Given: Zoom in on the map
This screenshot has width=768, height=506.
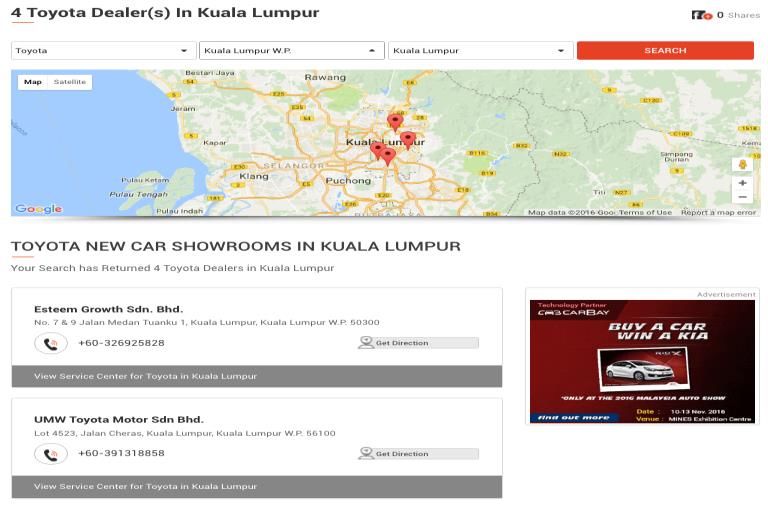Looking at the screenshot, I should coord(743,183).
